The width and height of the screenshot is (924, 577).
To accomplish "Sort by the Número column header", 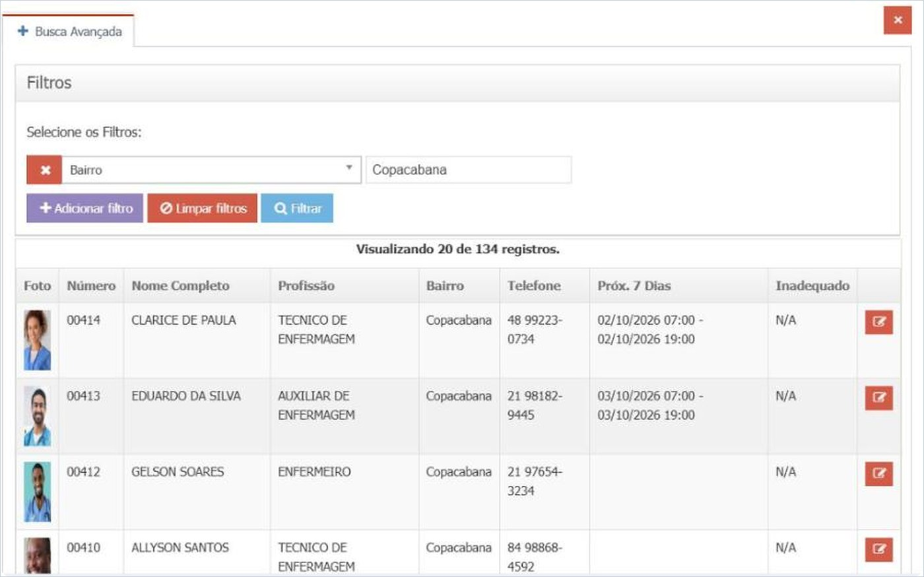I will (91, 286).
